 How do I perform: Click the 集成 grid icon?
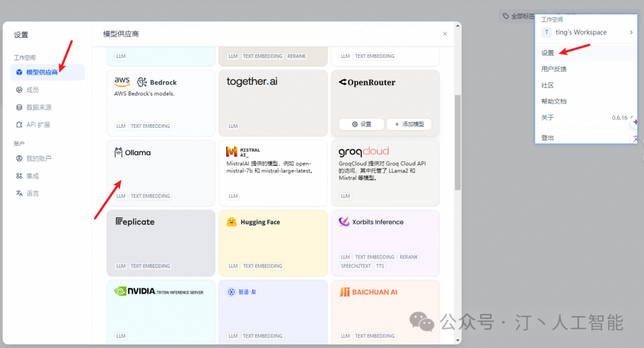click(x=19, y=176)
